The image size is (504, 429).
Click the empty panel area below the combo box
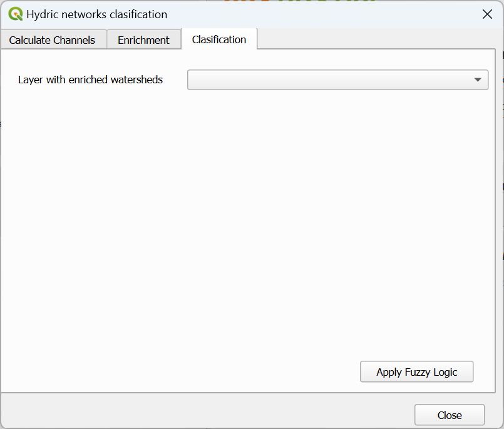point(250,219)
